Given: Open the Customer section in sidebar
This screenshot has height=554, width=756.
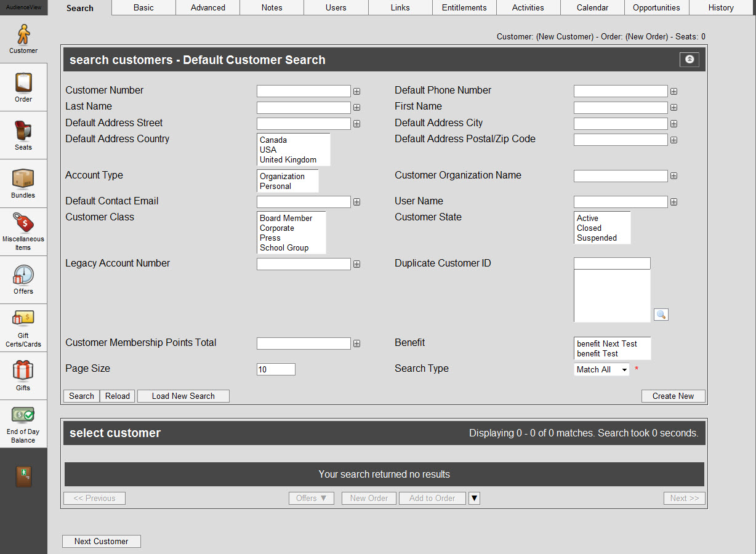Looking at the screenshot, I should click(x=23, y=39).
